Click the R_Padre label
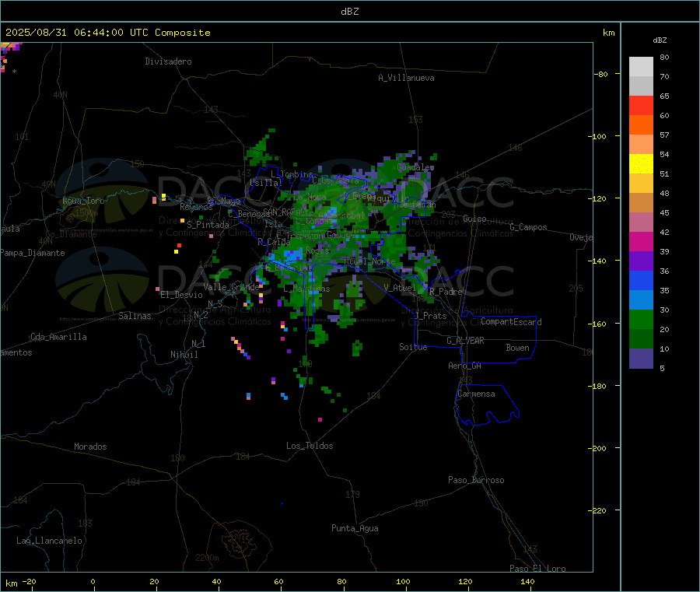The width and height of the screenshot is (700, 592). (446, 292)
